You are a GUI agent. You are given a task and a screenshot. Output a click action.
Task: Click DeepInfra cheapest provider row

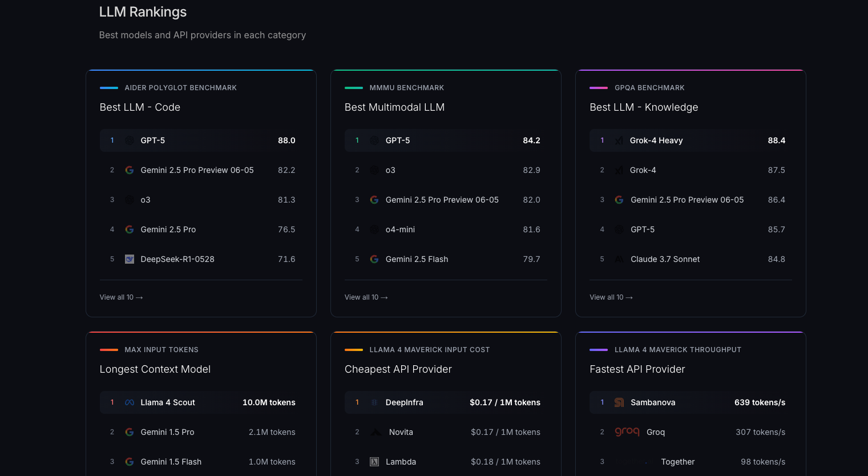[x=445, y=402]
